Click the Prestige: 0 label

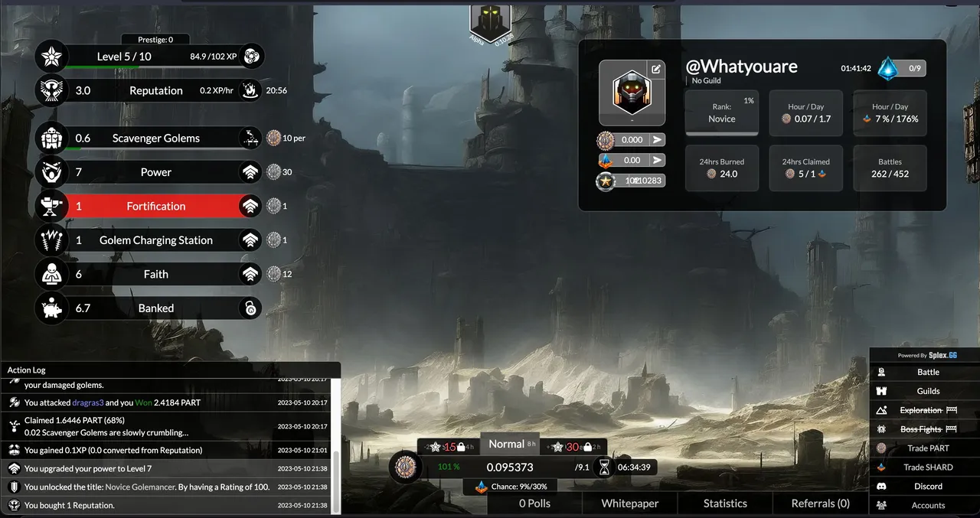[155, 39]
